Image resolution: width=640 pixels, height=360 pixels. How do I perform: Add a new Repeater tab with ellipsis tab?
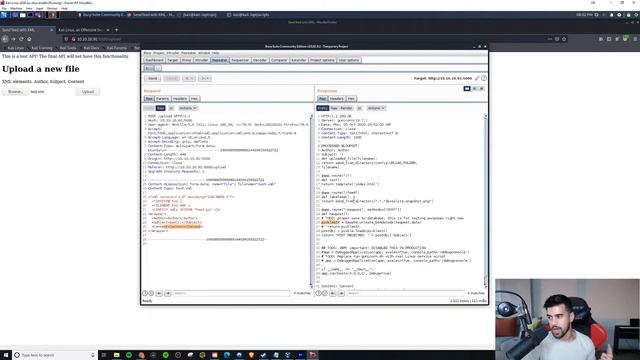click(158, 68)
